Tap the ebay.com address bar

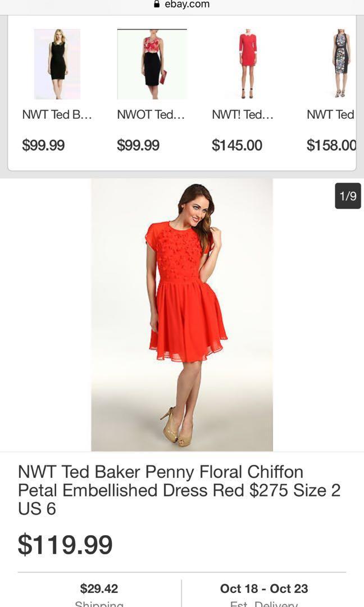point(182,4)
